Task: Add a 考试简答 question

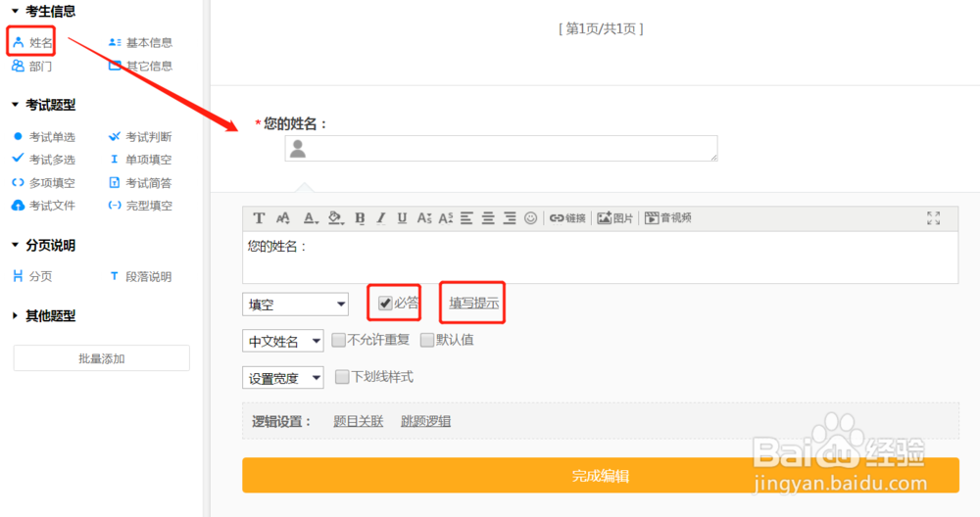Action: point(140,182)
